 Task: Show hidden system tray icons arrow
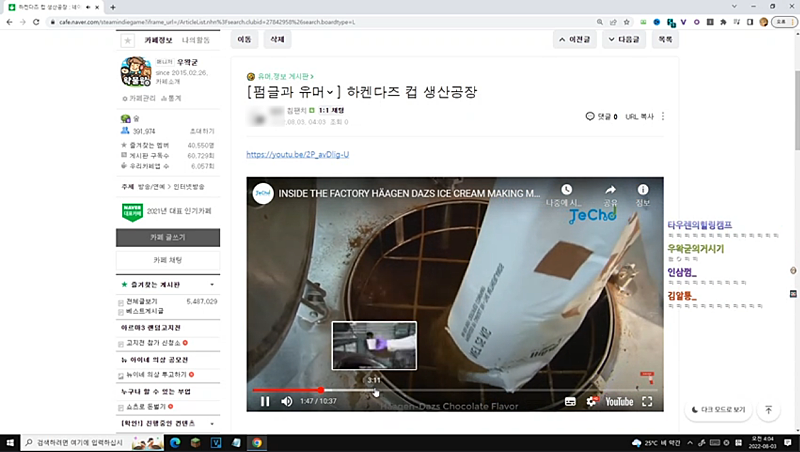point(690,443)
